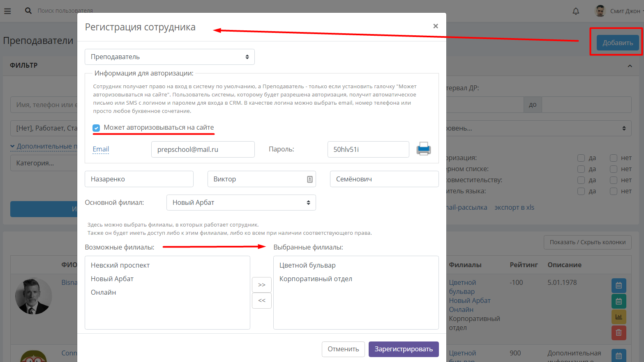The image size is (644, 362).
Task: Click the patronymic field Семёнович
Action: pyautogui.click(x=384, y=179)
